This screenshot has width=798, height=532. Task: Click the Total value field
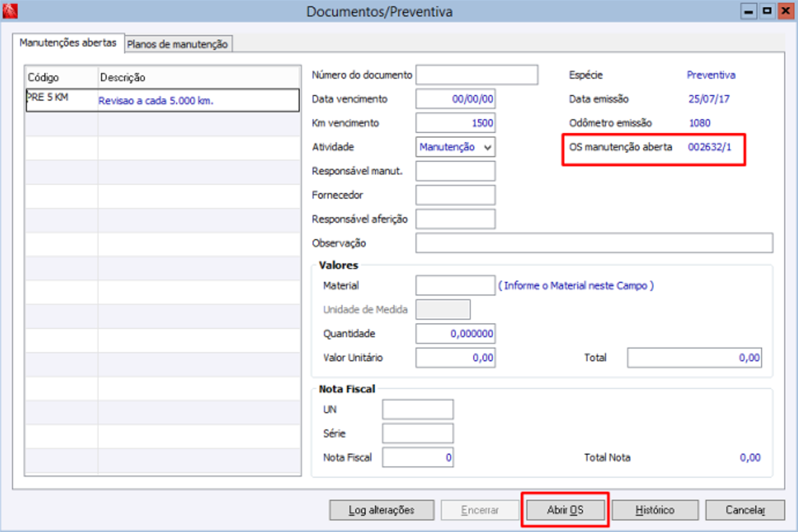click(695, 358)
